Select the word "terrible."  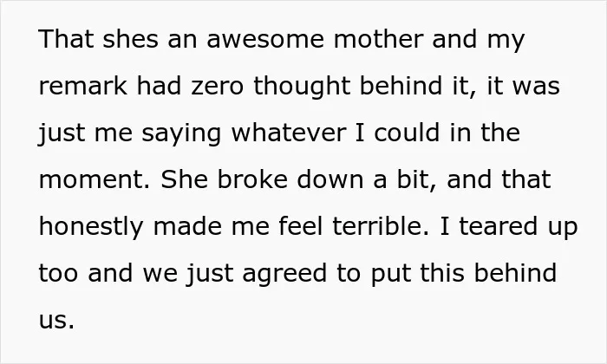coord(381,226)
